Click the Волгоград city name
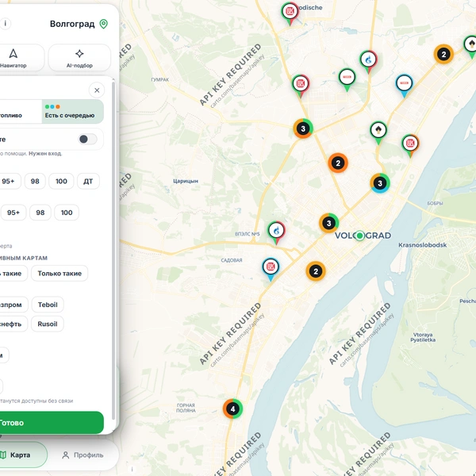The width and height of the screenshot is (476, 476). (72, 24)
